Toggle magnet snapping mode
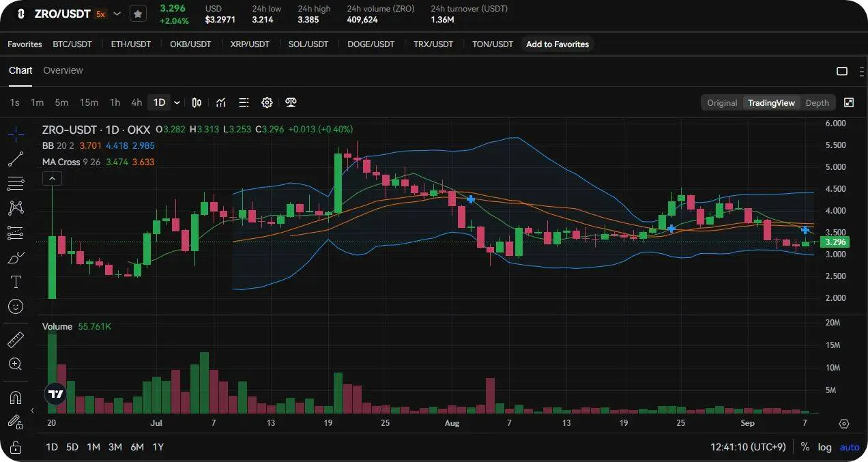Screen dimensions: 868x462 (16, 397)
